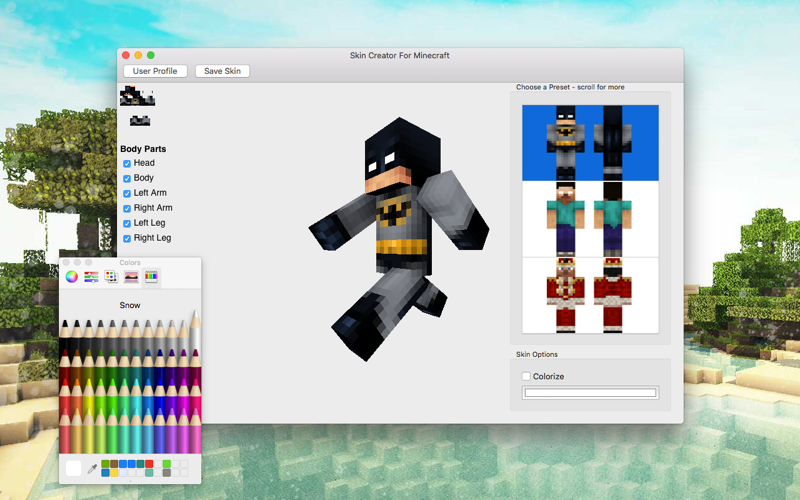Screen dimensions: 800x500
Task: Select the color wheel picker tab
Action: tap(71, 277)
